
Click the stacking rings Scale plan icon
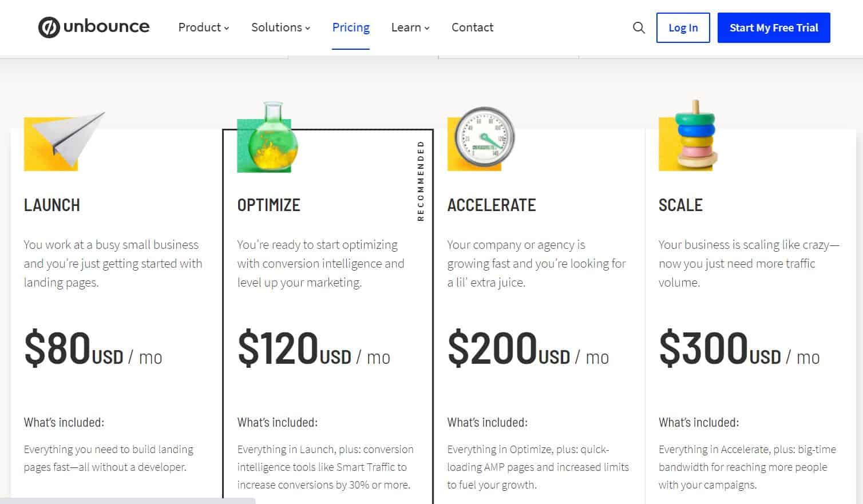688,137
